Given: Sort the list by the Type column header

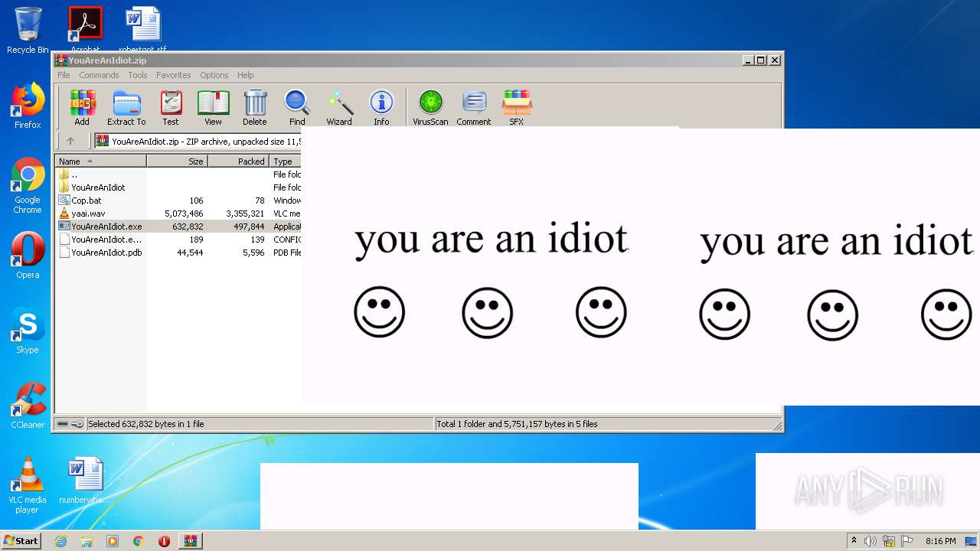Looking at the screenshot, I should 286,161.
